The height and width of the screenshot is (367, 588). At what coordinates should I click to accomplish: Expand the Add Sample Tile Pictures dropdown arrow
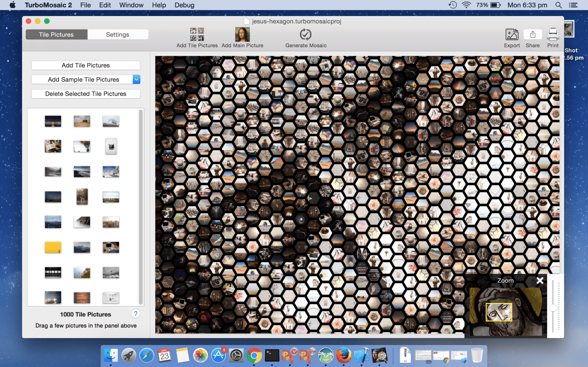136,79
